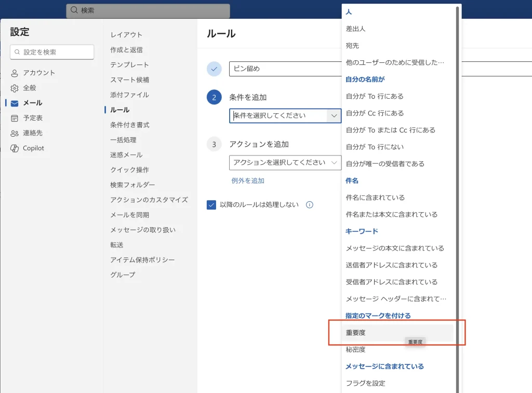Uncheck 以降のルールは処理しない checkbox
Screen dimensions: 532x393
pos(211,205)
